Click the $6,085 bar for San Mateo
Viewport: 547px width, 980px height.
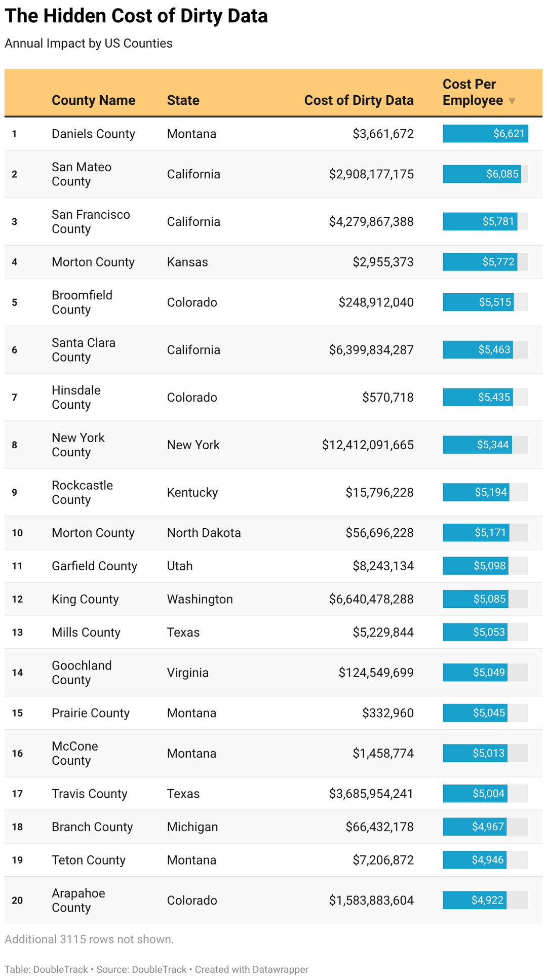pyautogui.click(x=482, y=174)
